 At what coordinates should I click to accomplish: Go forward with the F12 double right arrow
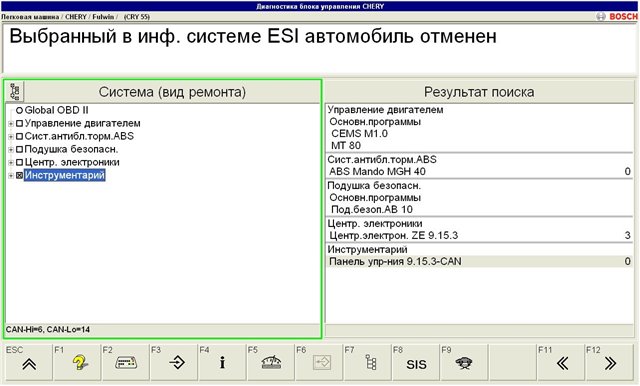pos(609,362)
